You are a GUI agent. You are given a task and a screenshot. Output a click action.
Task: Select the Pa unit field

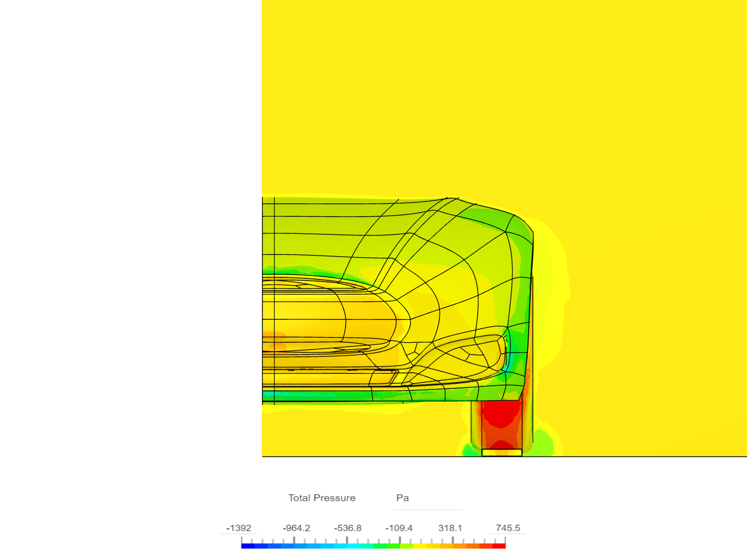coord(428,498)
